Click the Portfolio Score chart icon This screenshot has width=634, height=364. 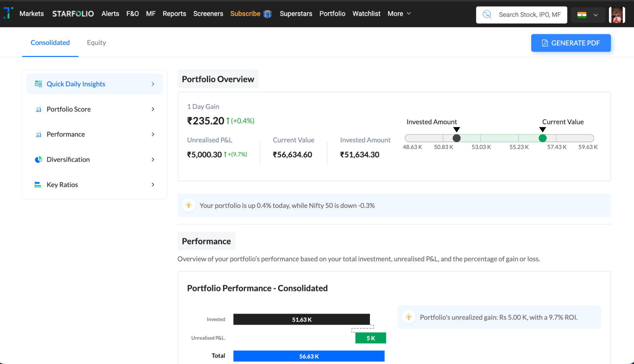point(38,109)
